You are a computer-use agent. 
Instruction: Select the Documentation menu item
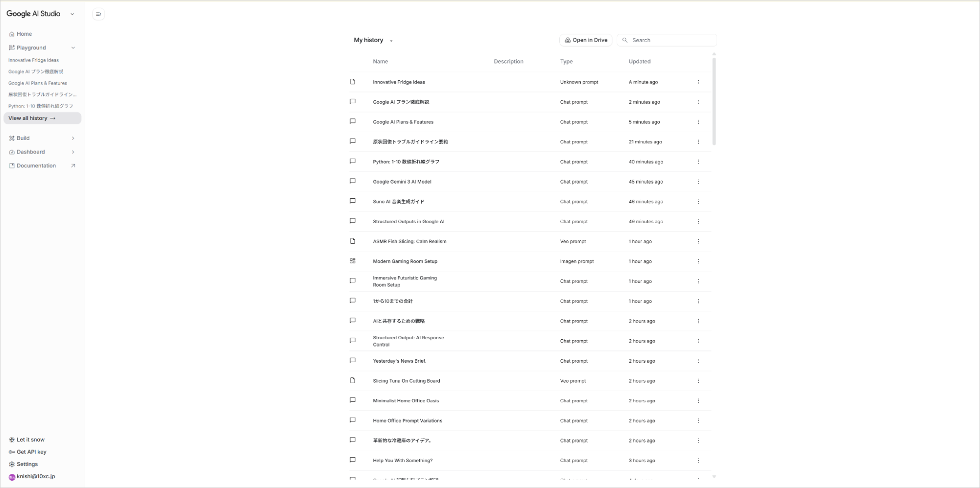coord(35,165)
